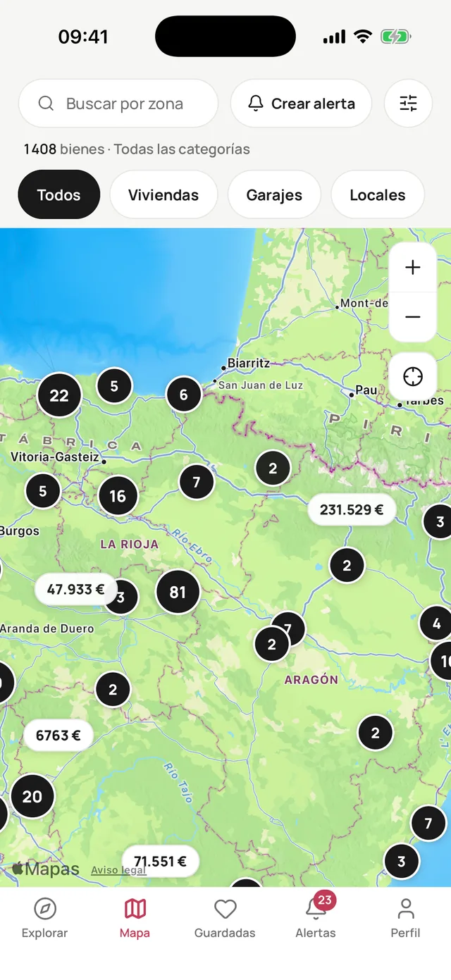Open cluster marker 7 at the east coast
The height and width of the screenshot is (980, 451).
pos(428,823)
